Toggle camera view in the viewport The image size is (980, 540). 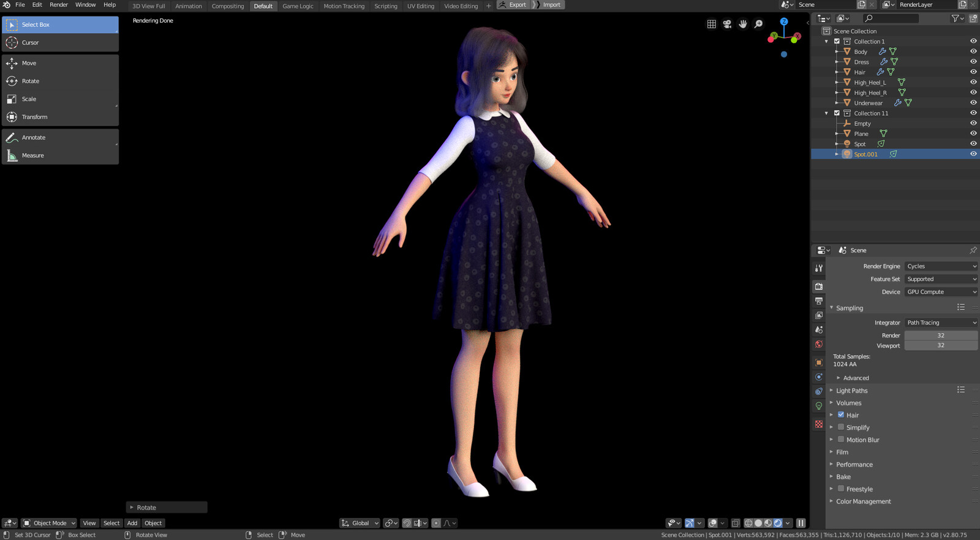[727, 24]
